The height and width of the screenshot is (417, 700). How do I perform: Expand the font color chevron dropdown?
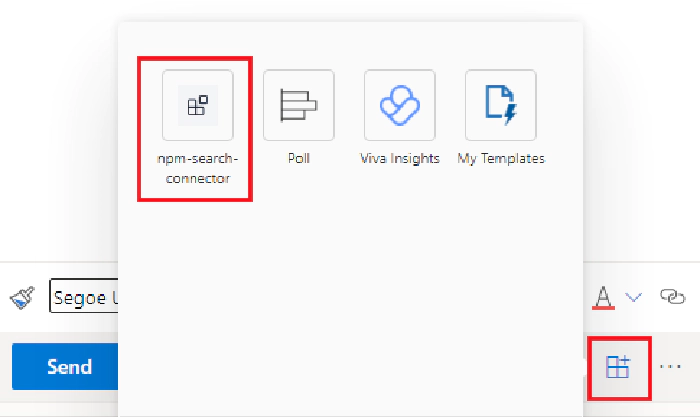coord(634,297)
